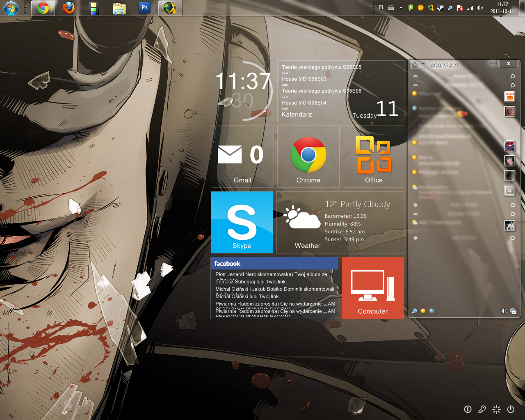Launch Photoshop from the taskbar
525x420 pixels.
click(x=144, y=7)
